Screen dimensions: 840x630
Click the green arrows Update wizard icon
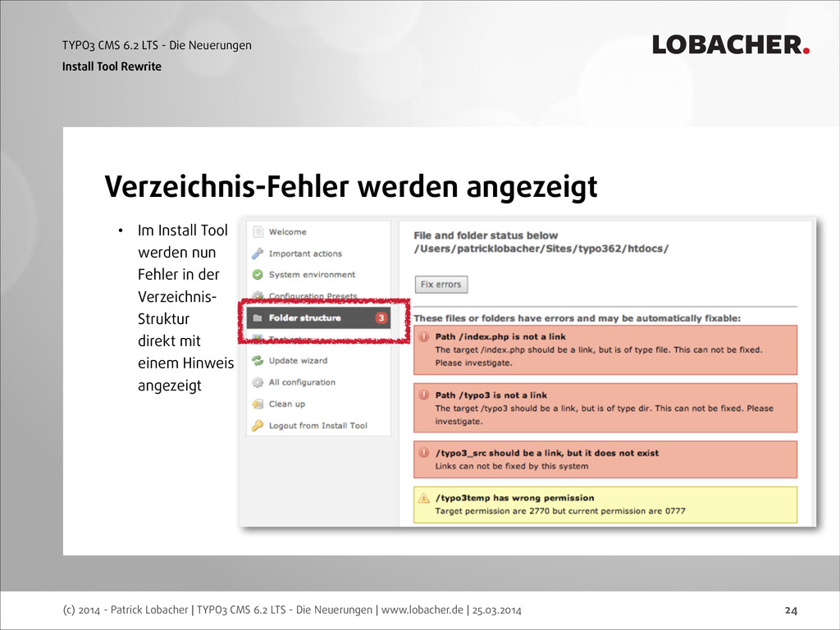click(258, 361)
